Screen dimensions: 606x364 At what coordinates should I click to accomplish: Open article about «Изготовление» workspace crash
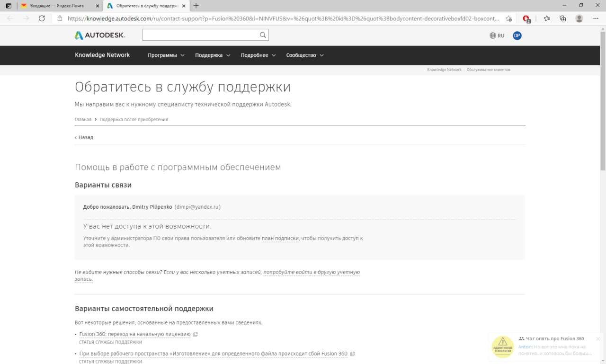pos(213,354)
